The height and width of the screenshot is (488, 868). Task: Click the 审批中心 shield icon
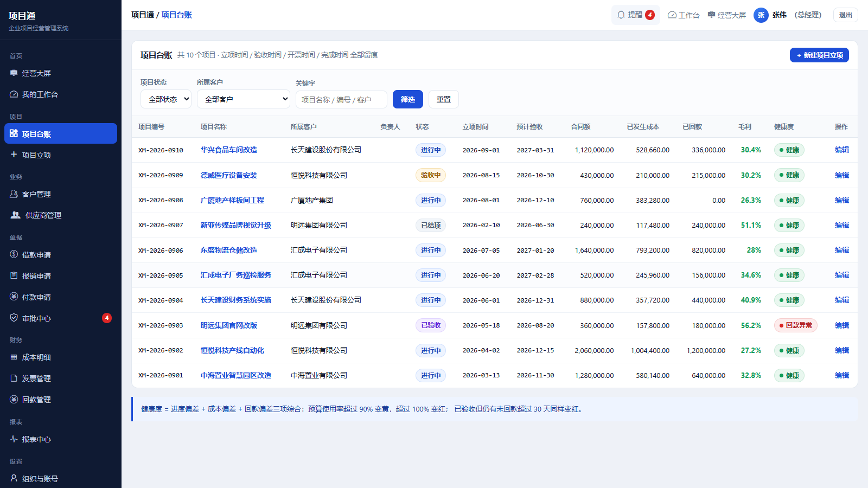pos(14,318)
